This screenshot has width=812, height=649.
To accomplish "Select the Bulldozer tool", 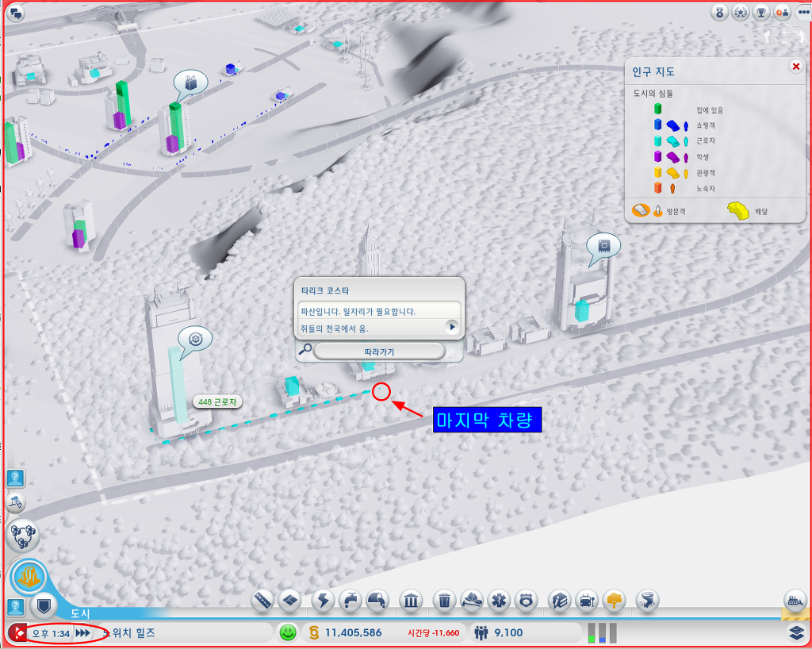I will 795,601.
